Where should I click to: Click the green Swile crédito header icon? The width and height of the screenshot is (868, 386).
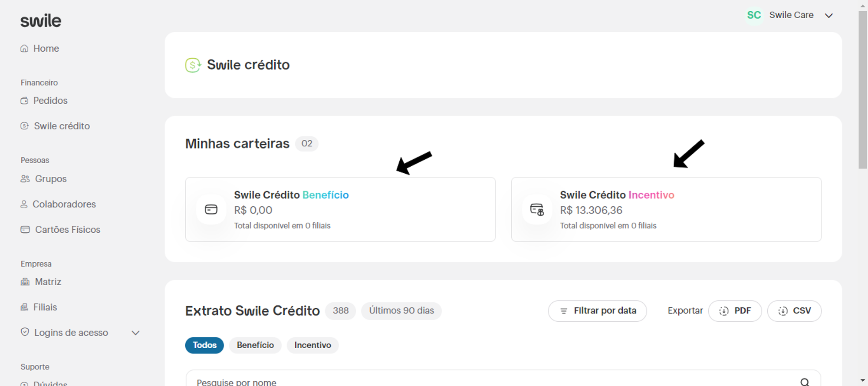coord(193,65)
